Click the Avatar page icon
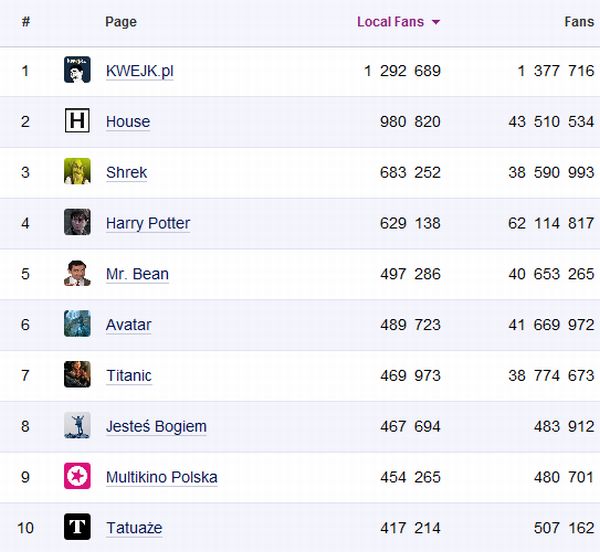 coord(77,324)
